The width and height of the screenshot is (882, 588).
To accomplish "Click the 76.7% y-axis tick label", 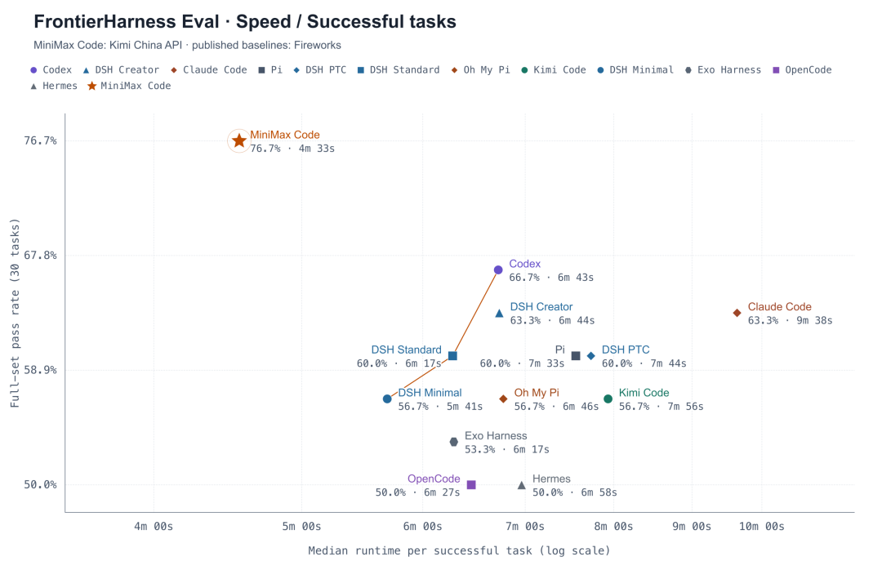I will tap(40, 140).
